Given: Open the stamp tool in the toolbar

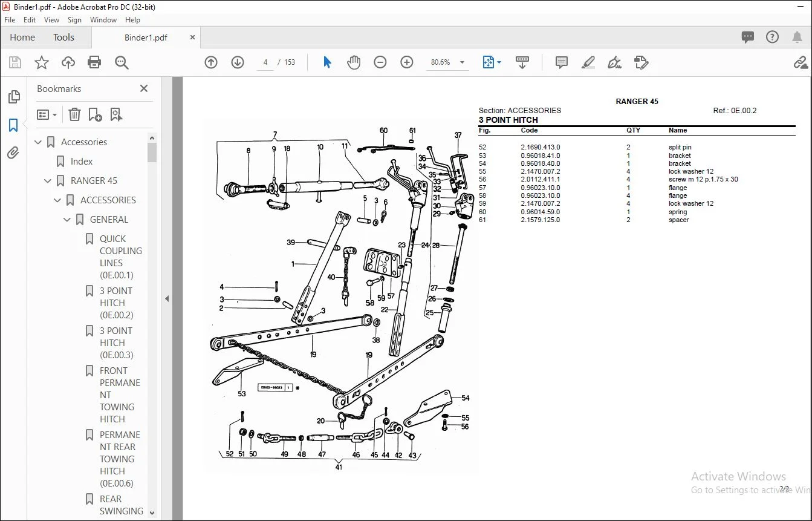Looking at the screenshot, I should [x=641, y=62].
